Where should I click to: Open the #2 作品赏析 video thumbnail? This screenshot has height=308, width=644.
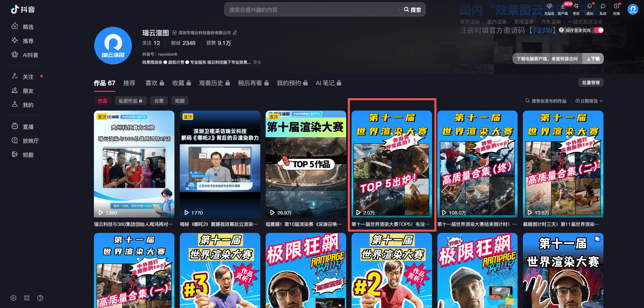pyautogui.click(x=392, y=270)
